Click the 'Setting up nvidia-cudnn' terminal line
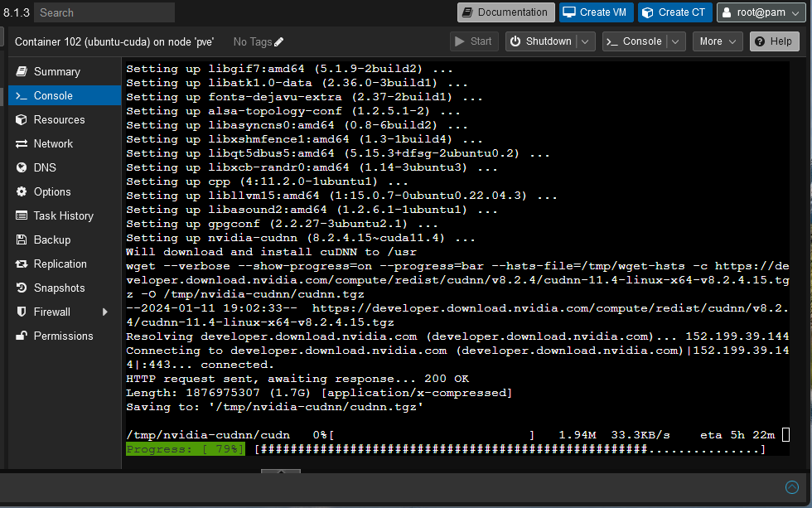Image resolution: width=812 pixels, height=508 pixels. (x=301, y=238)
